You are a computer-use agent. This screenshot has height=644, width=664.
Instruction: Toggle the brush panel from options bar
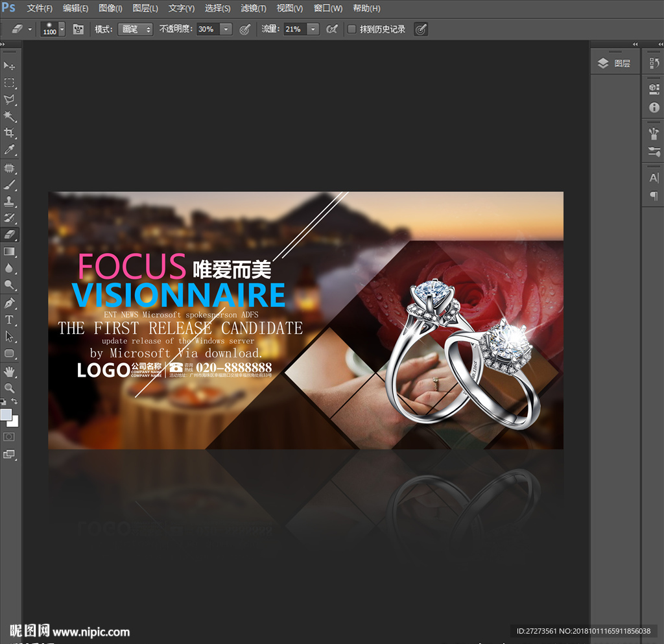coord(78,29)
